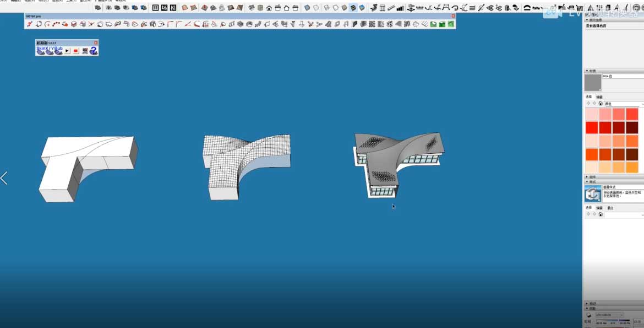
Task: Pick the bright red swatch in the color grid
Action: click(592, 127)
